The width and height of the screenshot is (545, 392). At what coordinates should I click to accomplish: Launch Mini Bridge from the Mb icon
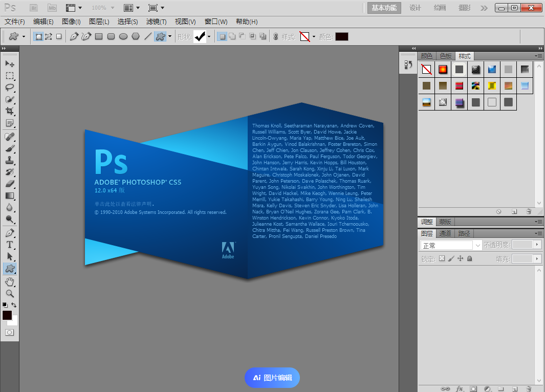tap(52, 8)
